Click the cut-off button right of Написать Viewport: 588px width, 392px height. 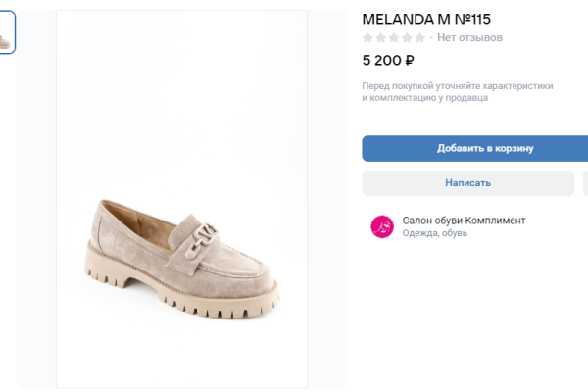coord(584,183)
